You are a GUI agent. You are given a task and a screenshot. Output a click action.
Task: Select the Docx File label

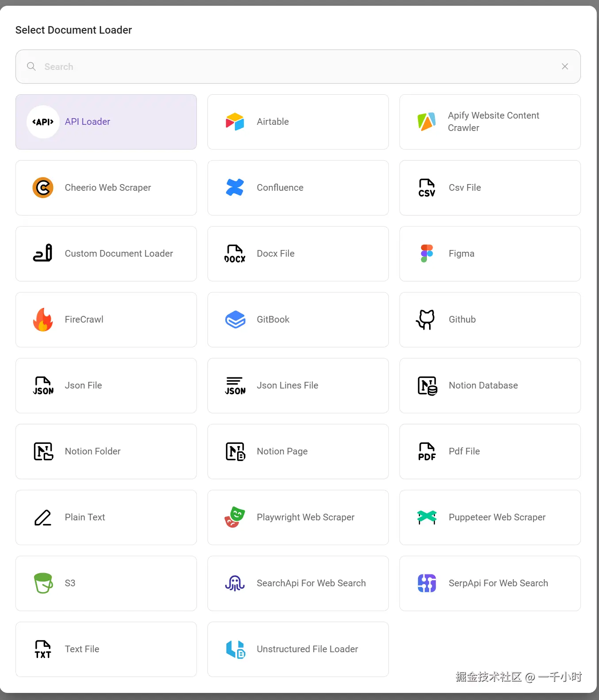pyautogui.click(x=276, y=254)
